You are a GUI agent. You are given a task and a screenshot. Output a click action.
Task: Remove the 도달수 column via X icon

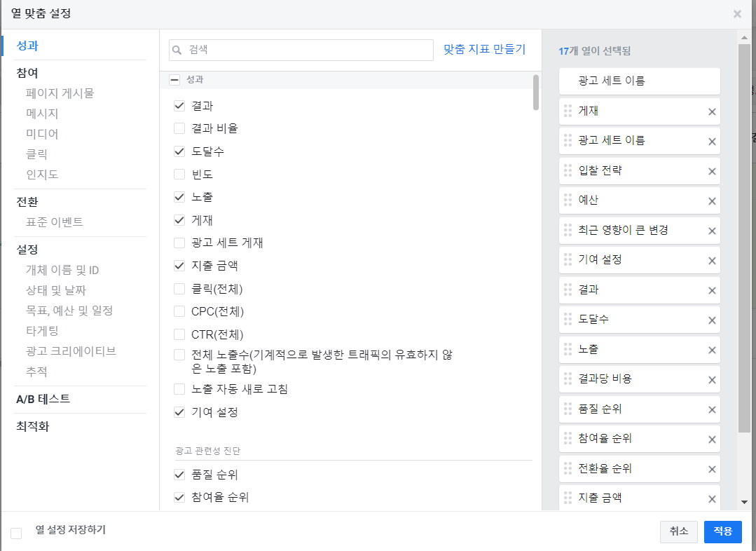click(712, 320)
